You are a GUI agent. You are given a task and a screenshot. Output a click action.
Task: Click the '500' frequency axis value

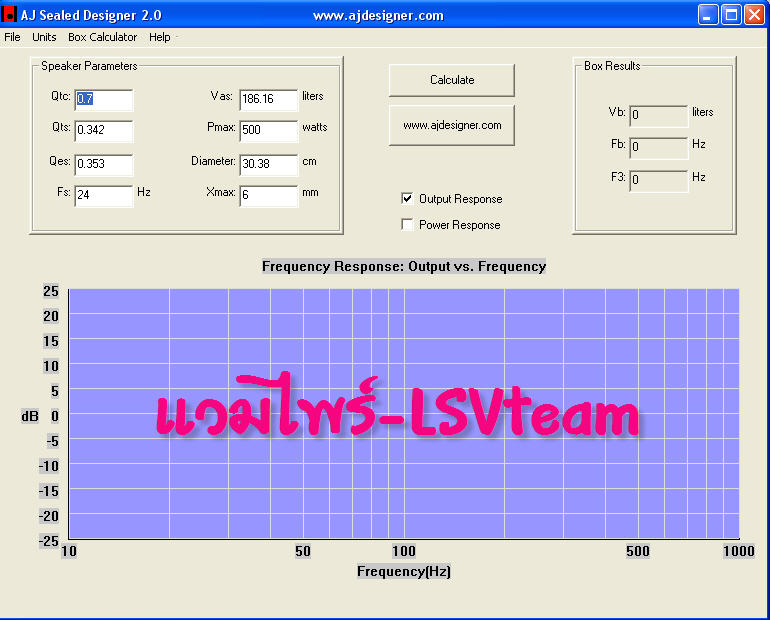tap(637, 551)
